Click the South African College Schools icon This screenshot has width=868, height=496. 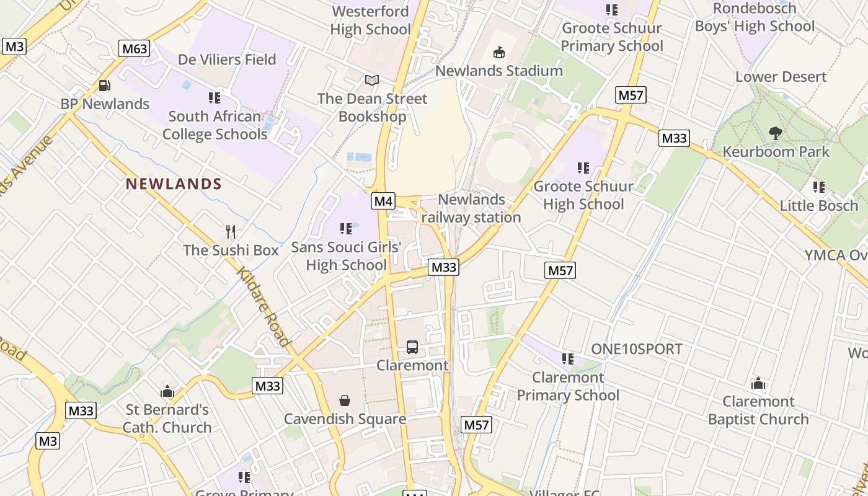(x=215, y=98)
